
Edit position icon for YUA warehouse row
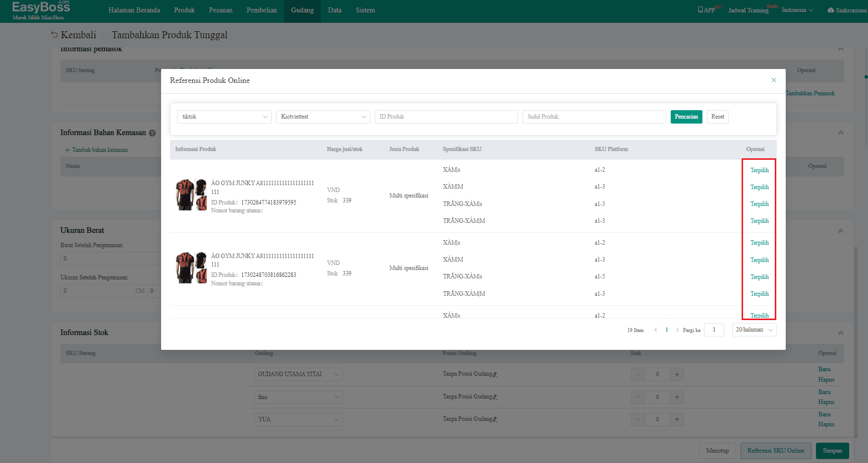point(495,419)
